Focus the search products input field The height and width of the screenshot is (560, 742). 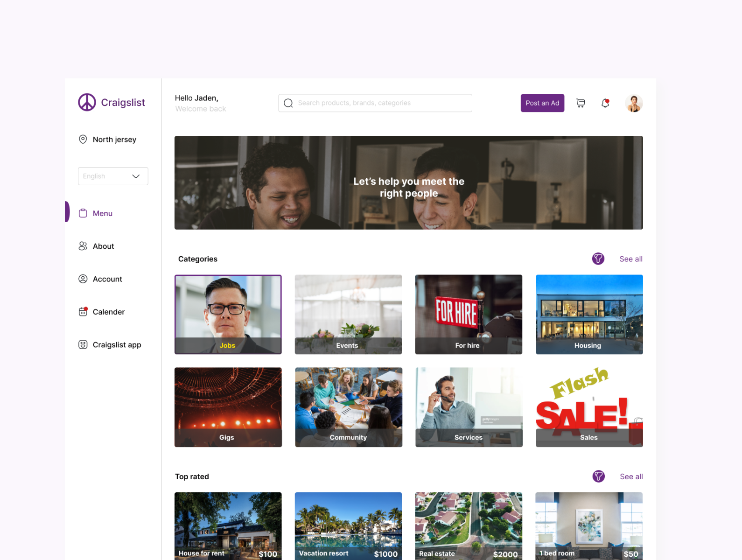pos(375,103)
